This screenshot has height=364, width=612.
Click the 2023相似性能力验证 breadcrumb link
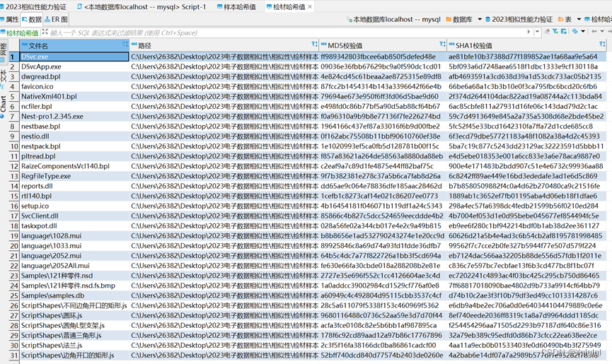click(x=519, y=20)
